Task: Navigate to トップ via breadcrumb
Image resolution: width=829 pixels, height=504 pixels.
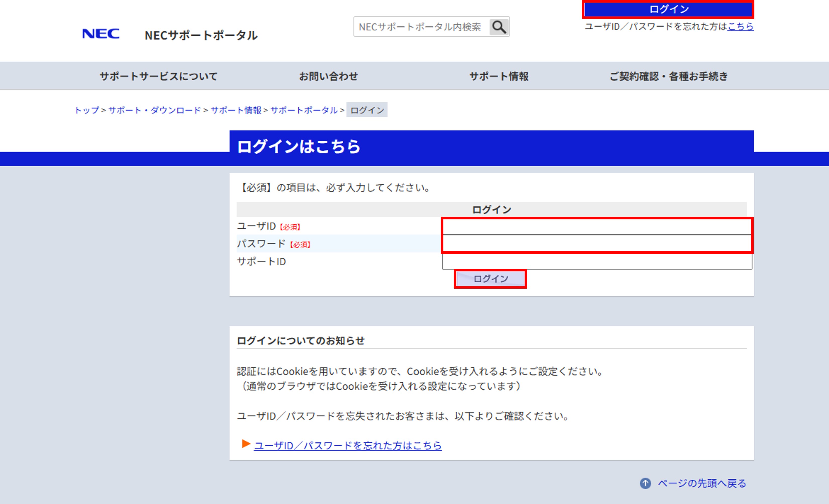Action: [87, 110]
